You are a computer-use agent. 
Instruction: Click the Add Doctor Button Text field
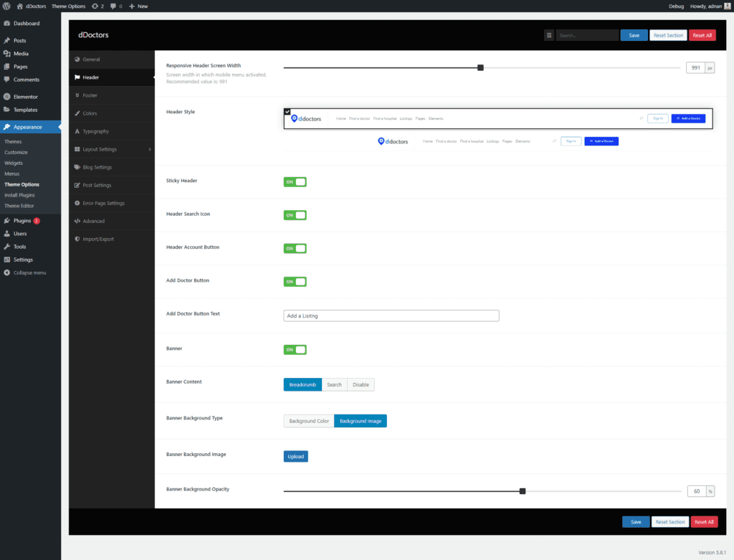(391, 315)
